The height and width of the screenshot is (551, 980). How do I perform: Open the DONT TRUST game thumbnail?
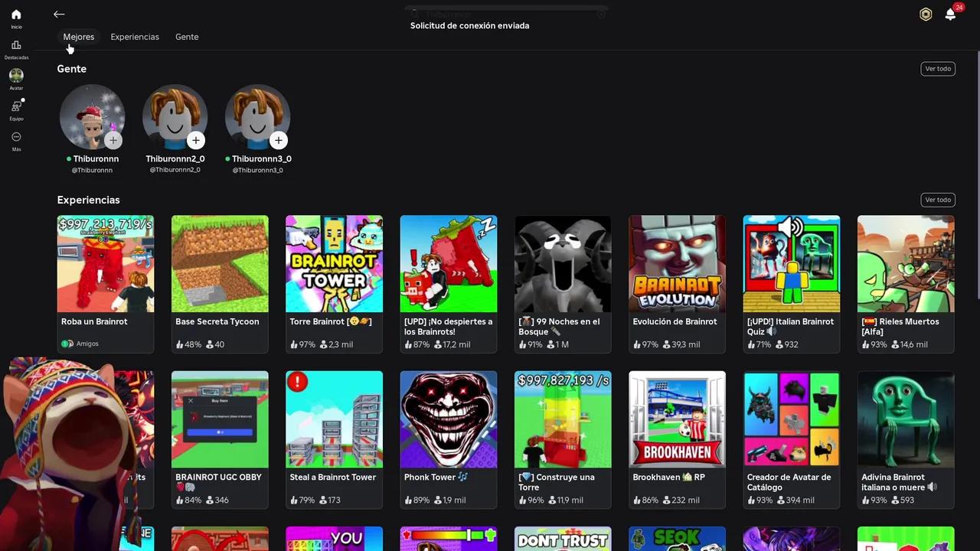click(563, 539)
